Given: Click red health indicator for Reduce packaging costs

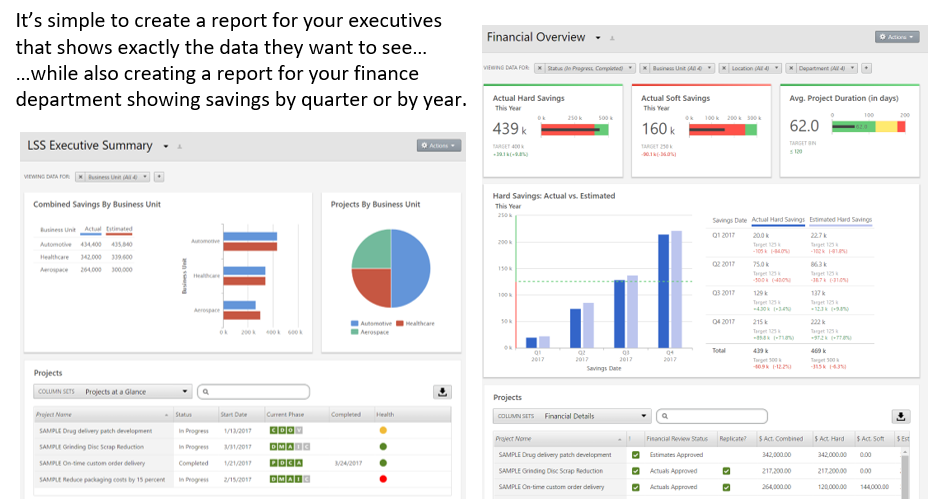Looking at the screenshot, I should coord(383,479).
